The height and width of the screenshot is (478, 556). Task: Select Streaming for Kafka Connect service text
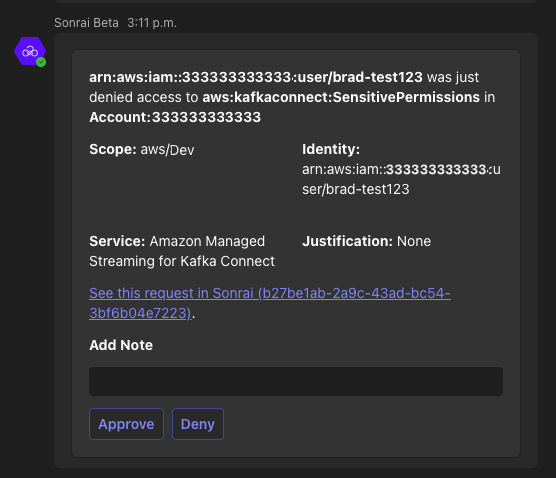coord(182,261)
